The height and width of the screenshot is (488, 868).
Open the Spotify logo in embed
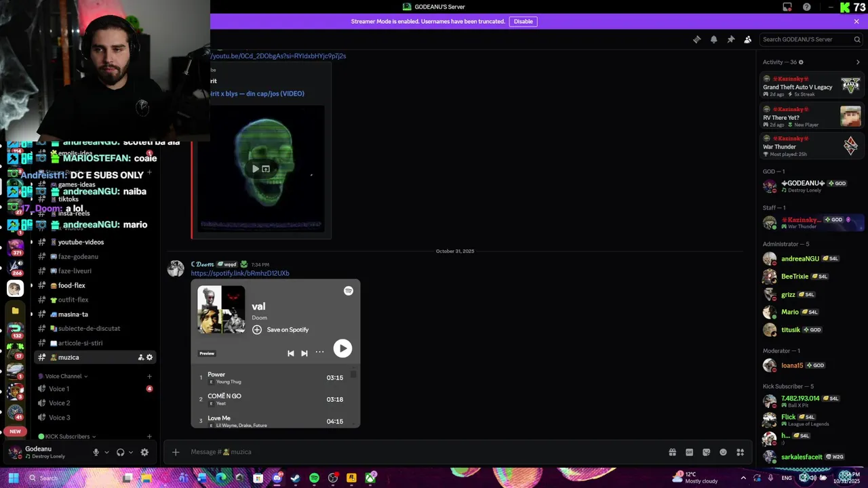[x=348, y=291]
